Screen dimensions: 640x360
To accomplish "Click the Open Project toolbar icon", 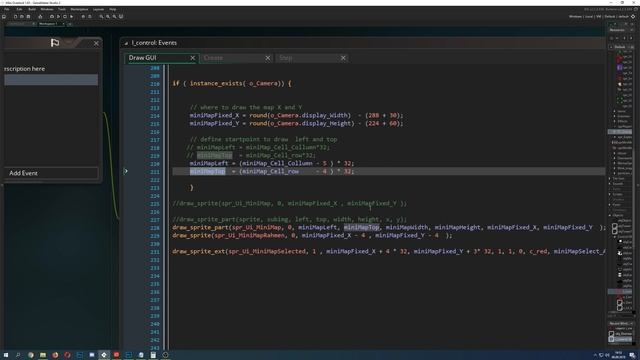I will point(22,17).
